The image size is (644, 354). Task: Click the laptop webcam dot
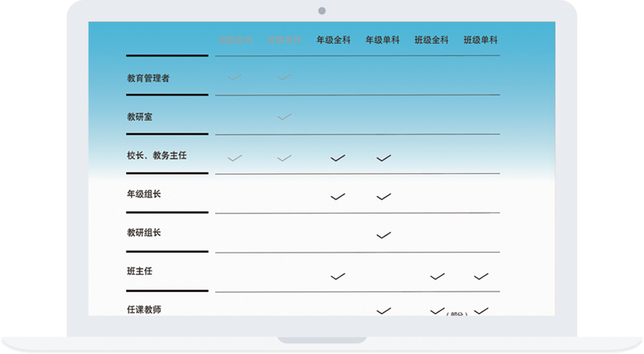coord(322,11)
